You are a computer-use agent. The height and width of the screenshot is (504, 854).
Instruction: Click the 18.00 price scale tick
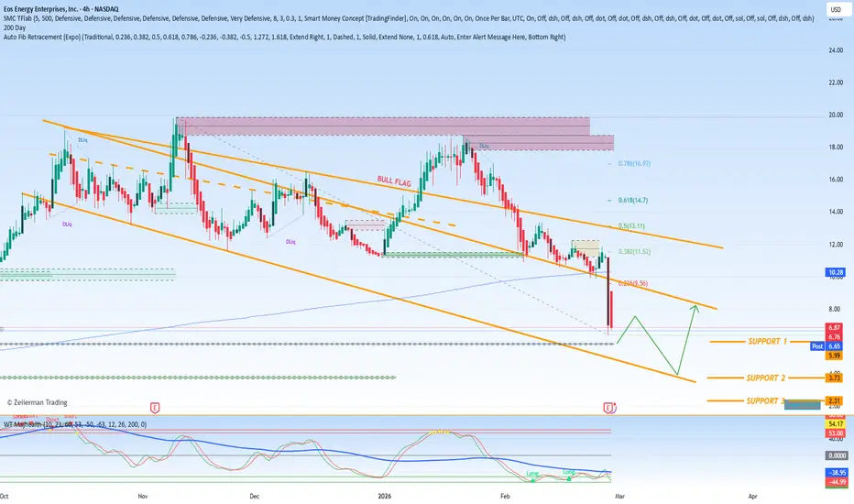836,148
